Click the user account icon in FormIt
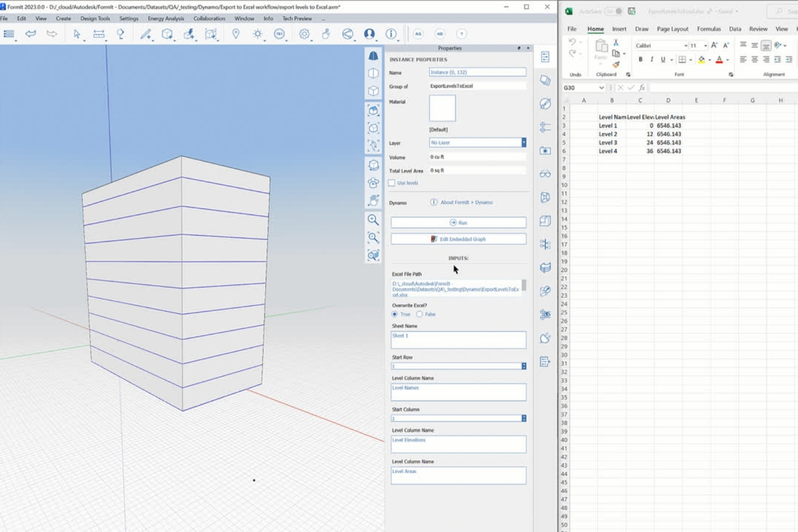 pos(369,34)
